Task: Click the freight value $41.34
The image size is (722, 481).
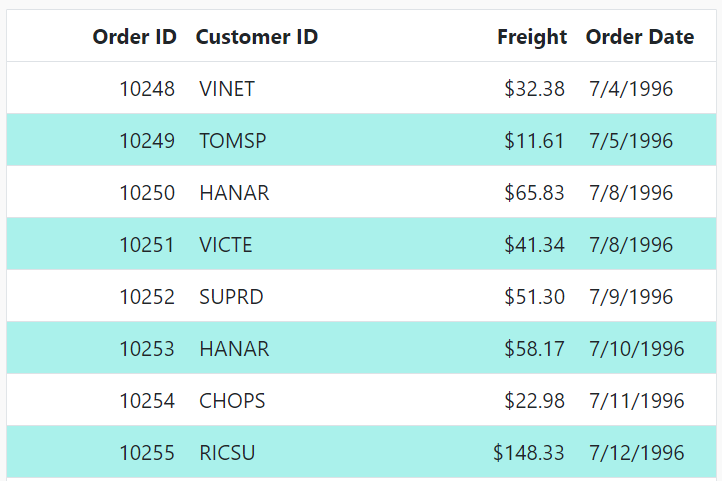Action: pyautogui.click(x=535, y=245)
